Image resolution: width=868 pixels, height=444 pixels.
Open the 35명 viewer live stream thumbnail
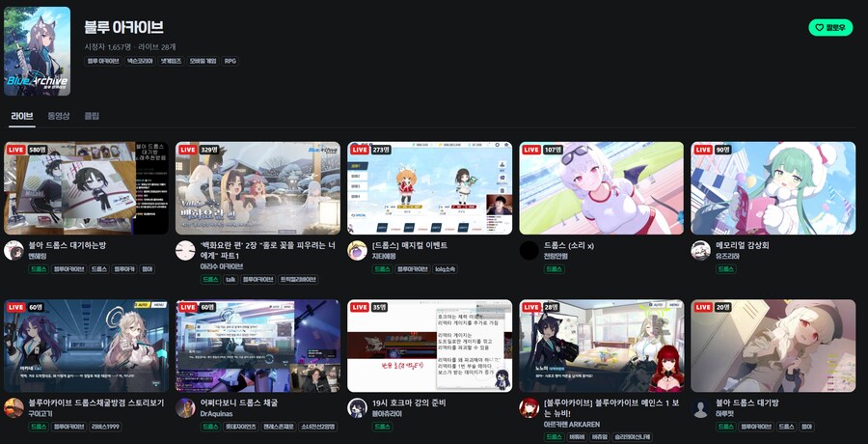point(429,346)
